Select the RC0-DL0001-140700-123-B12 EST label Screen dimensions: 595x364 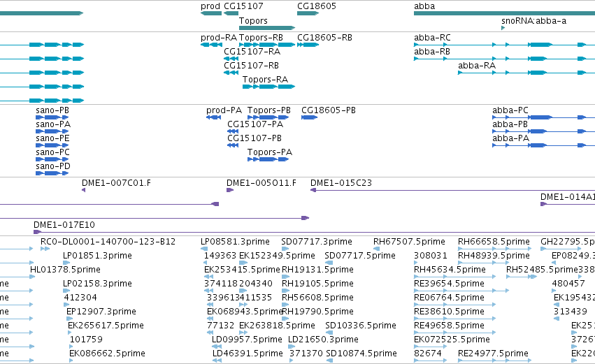click(x=108, y=242)
